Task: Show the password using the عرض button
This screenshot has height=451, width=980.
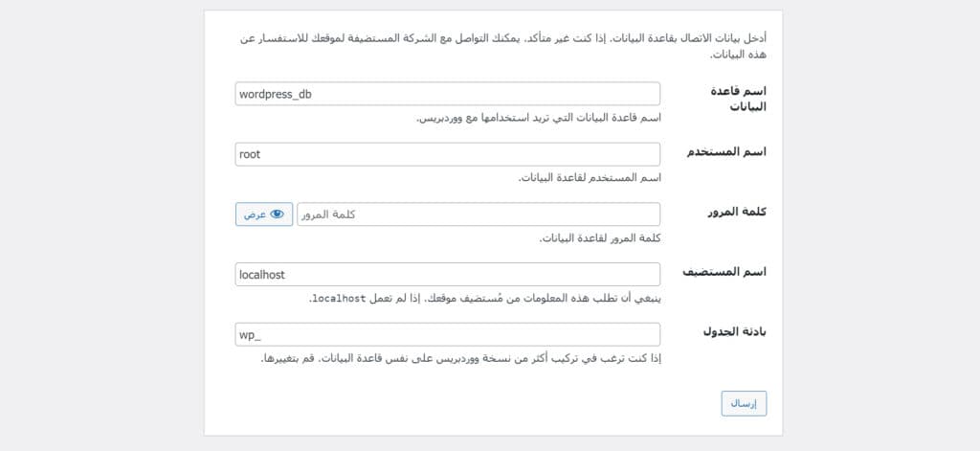Action: 264,214
